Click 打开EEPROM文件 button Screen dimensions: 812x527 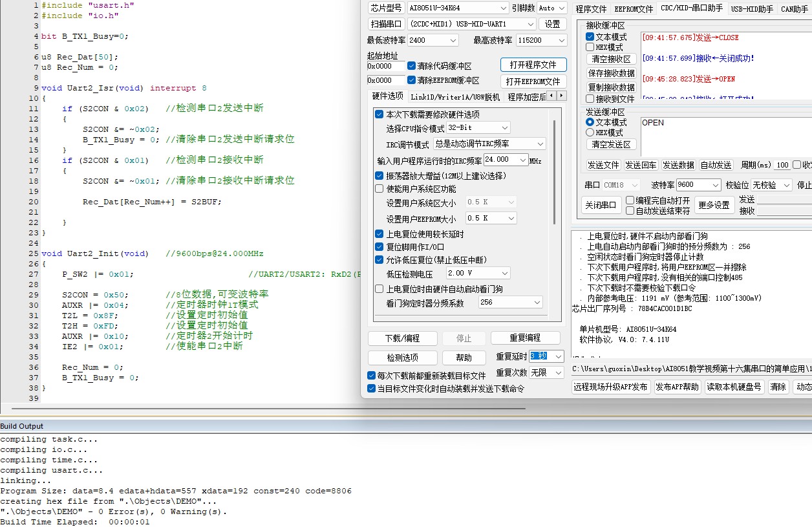(533, 81)
